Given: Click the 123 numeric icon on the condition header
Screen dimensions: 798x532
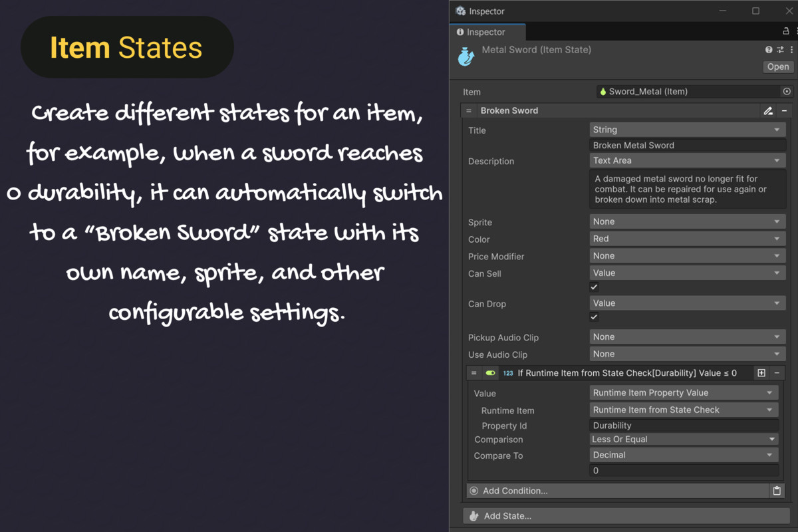Looking at the screenshot, I should pos(507,373).
